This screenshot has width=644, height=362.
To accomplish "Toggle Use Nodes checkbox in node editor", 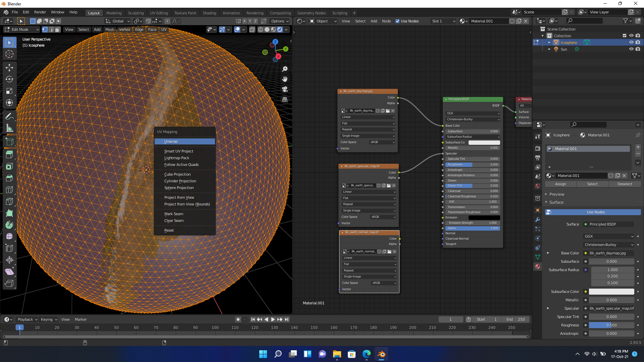I will [x=397, y=21].
